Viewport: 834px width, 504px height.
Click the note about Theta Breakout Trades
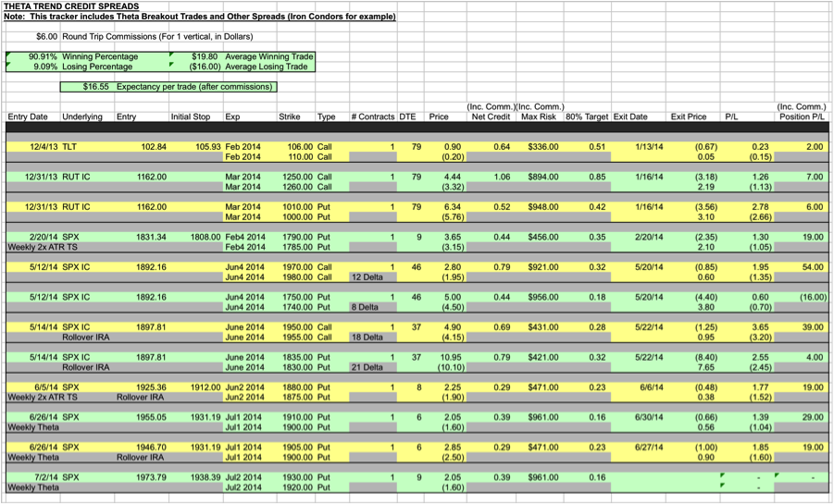[x=199, y=17]
